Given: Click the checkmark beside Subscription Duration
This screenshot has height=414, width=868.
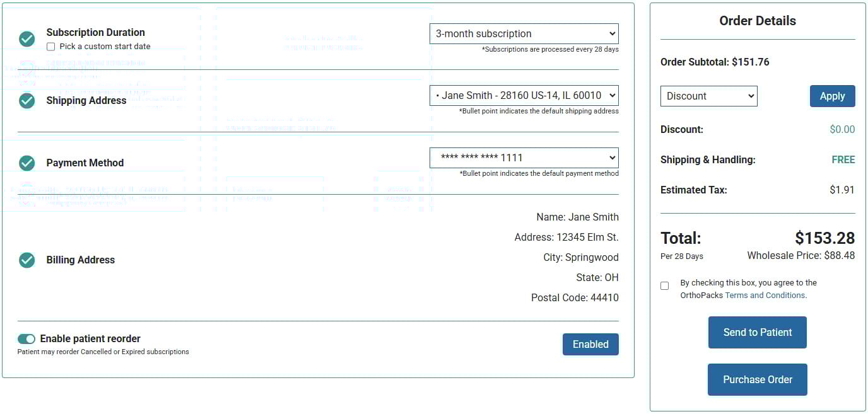Looking at the screenshot, I should 26,38.
